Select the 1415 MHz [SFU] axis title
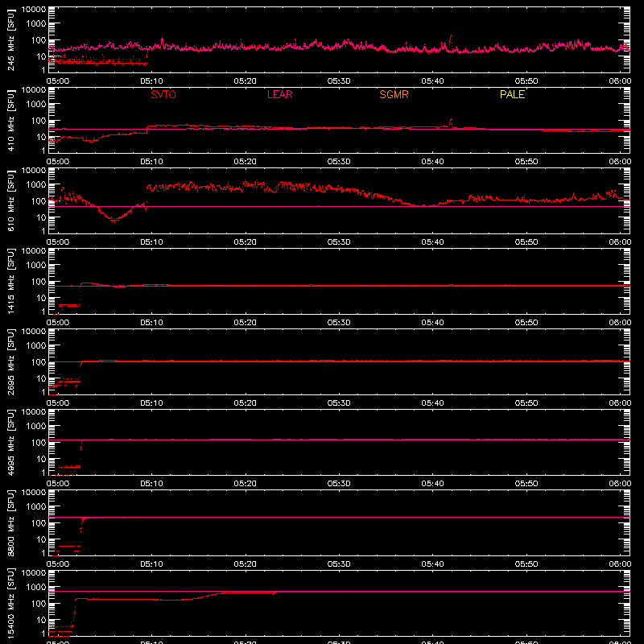Image resolution: width=644 pixels, height=644 pixels. (x=10, y=282)
